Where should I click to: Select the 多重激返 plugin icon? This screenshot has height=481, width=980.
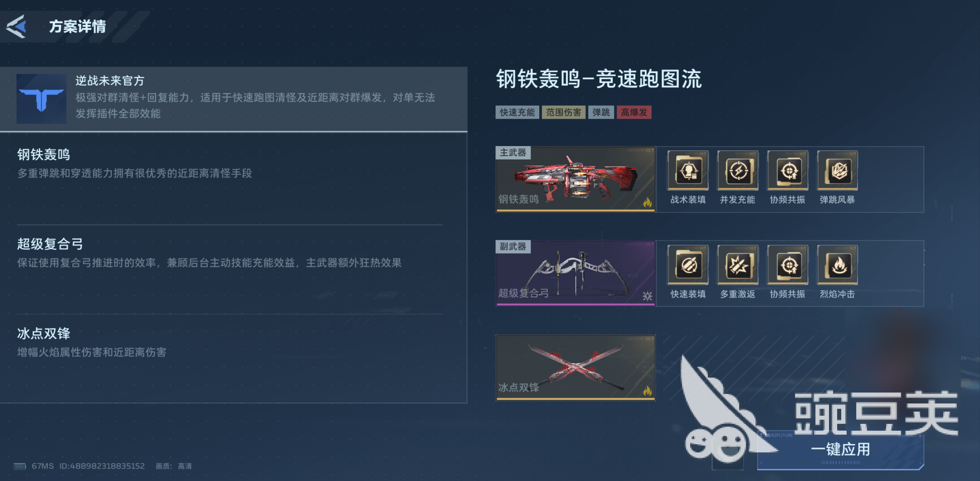(738, 265)
